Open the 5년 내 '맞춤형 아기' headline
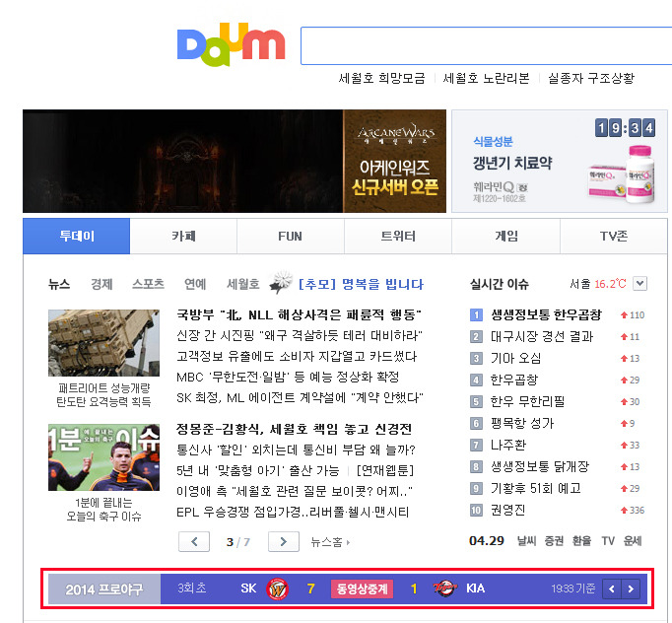 click(257, 470)
